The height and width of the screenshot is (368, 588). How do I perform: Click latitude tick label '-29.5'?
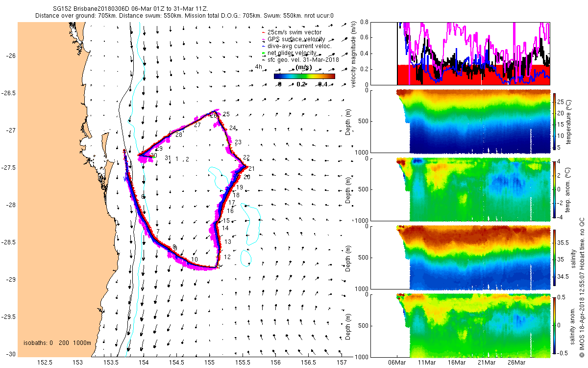click(9, 317)
